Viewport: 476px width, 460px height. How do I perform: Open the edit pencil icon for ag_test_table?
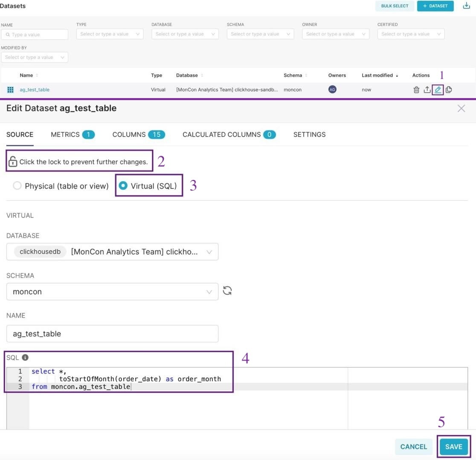click(x=438, y=90)
